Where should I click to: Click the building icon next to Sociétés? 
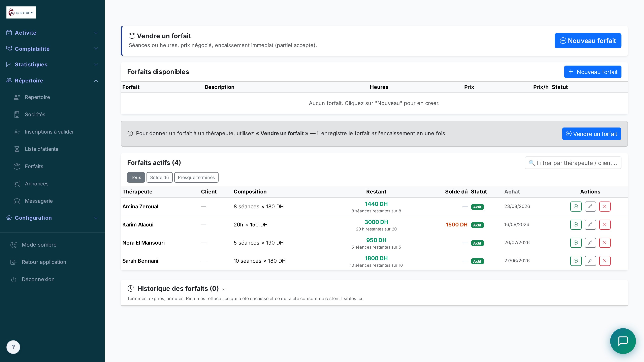click(17, 114)
